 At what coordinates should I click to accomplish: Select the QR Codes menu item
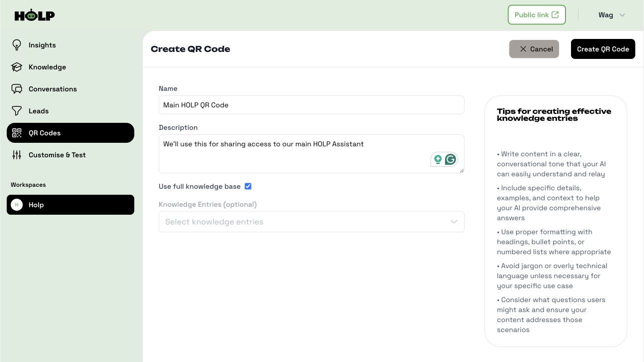(70, 133)
